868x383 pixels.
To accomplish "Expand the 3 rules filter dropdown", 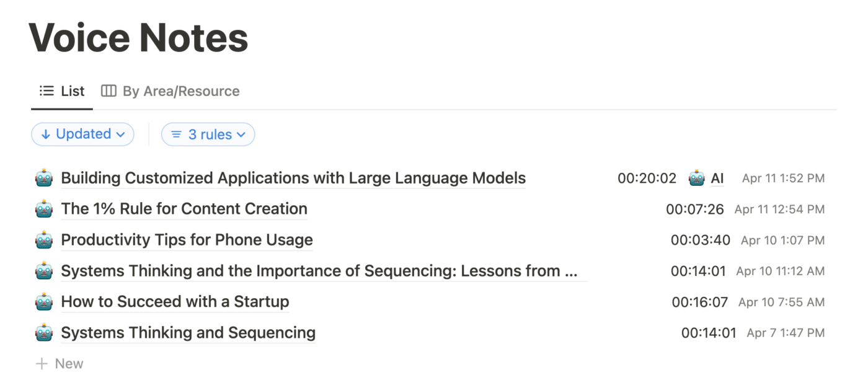I will (x=208, y=134).
